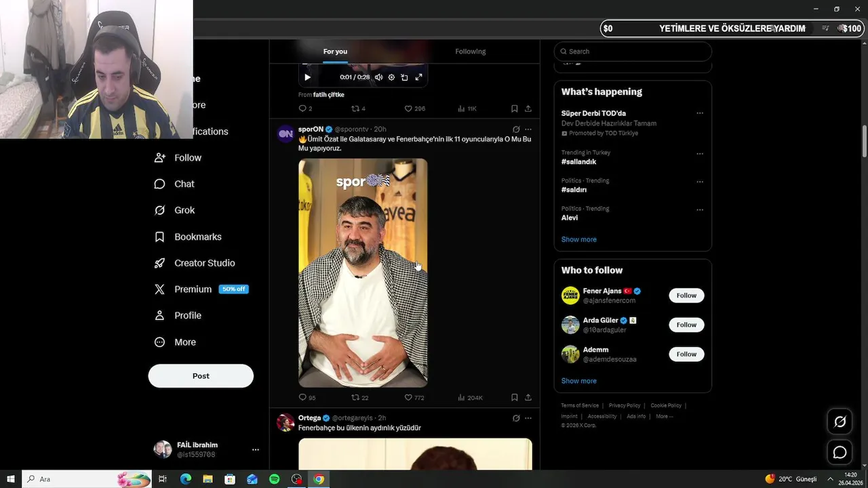Open Chat in the left sidebar
868x488 pixels.
coord(175,184)
